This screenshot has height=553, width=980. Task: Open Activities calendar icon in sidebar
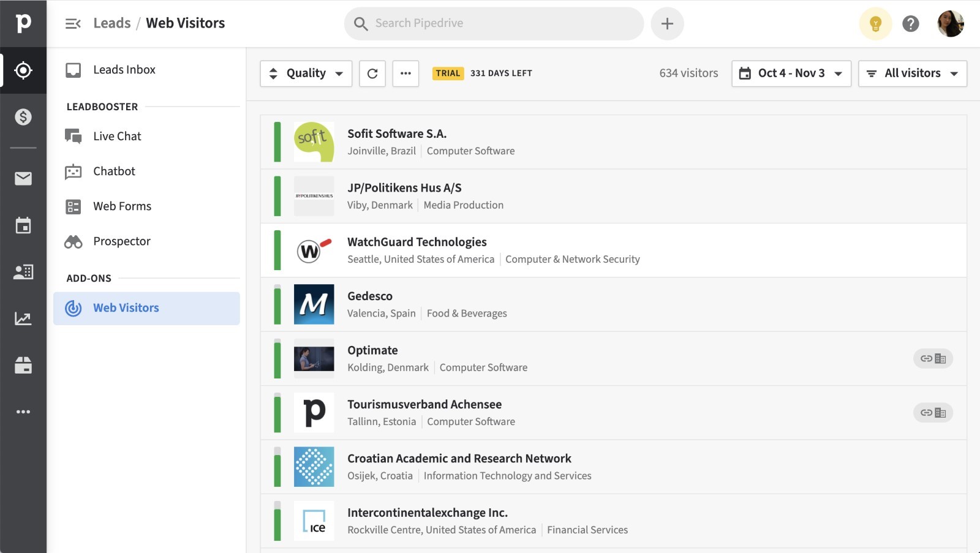pos(23,225)
